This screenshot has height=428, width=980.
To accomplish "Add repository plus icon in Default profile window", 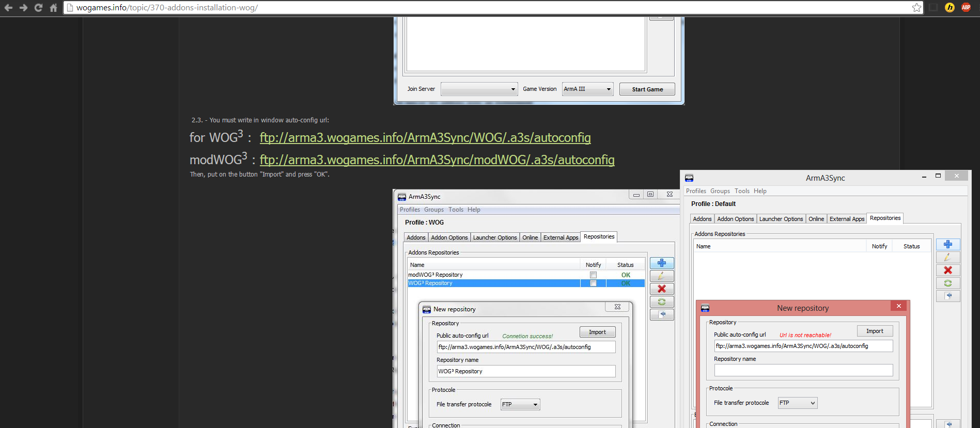I will [948, 244].
